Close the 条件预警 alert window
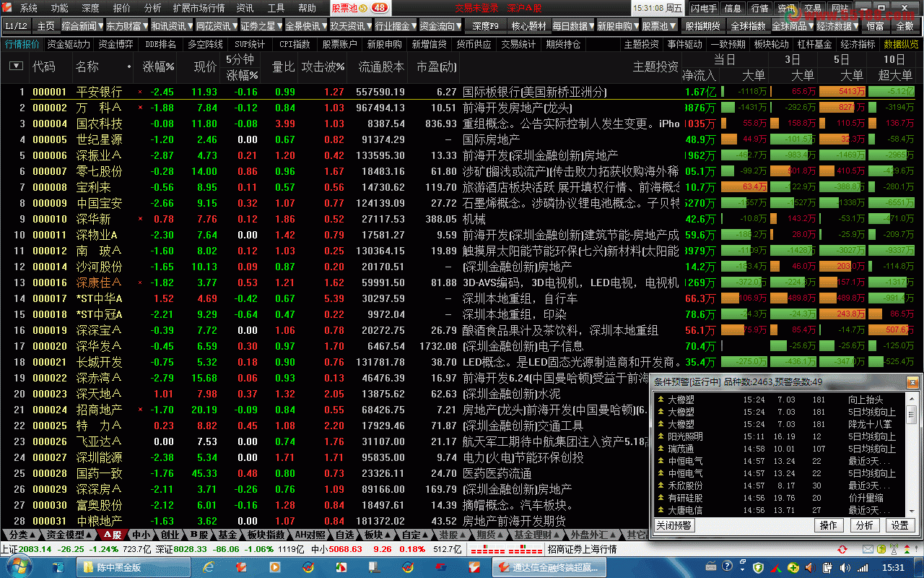 [913, 381]
